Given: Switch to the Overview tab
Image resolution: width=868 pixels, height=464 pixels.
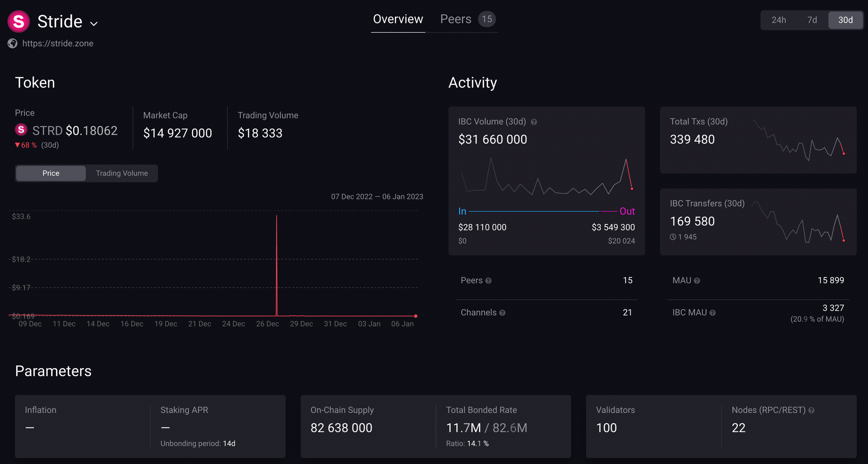Looking at the screenshot, I should tap(398, 19).
